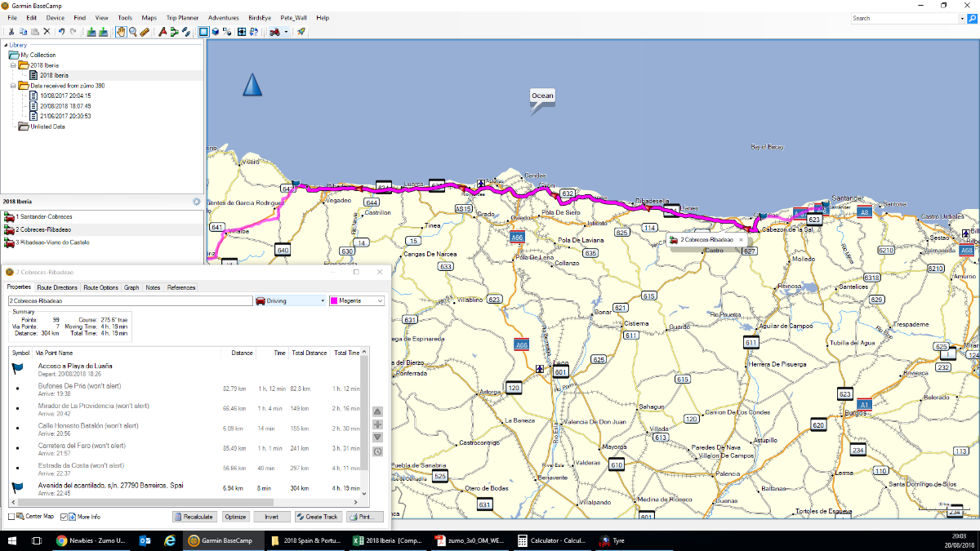Switch to the References tab

[x=181, y=287]
